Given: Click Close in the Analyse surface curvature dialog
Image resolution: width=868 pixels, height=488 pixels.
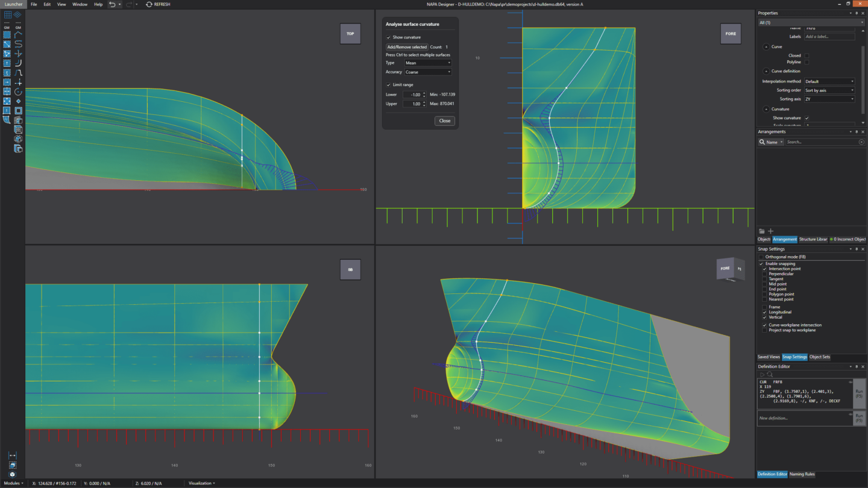Looking at the screenshot, I should pos(444,120).
